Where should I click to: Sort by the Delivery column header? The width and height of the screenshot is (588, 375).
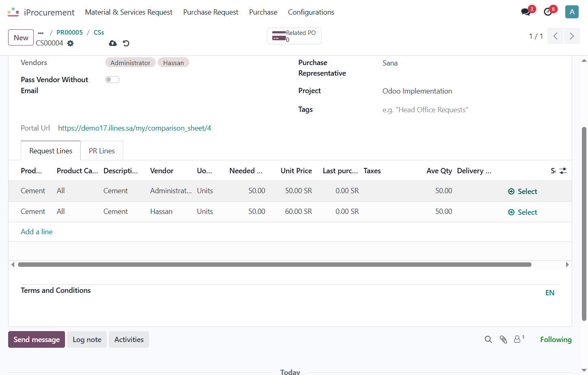(x=474, y=171)
